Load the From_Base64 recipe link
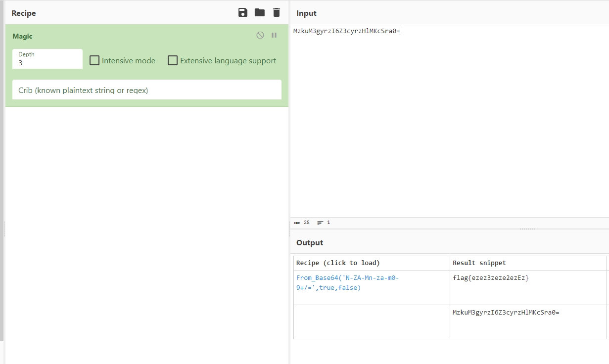Screen dimensions: 609x364 347,283
